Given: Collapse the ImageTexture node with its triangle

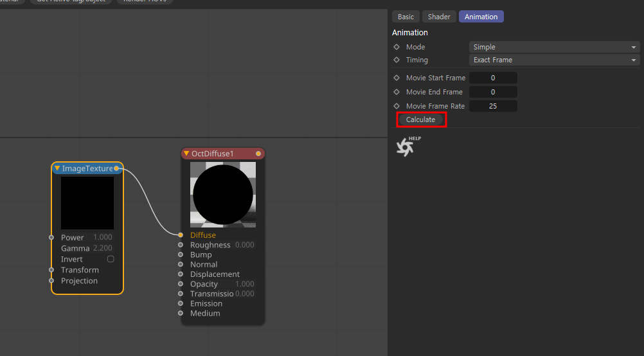Looking at the screenshot, I should pyautogui.click(x=57, y=168).
